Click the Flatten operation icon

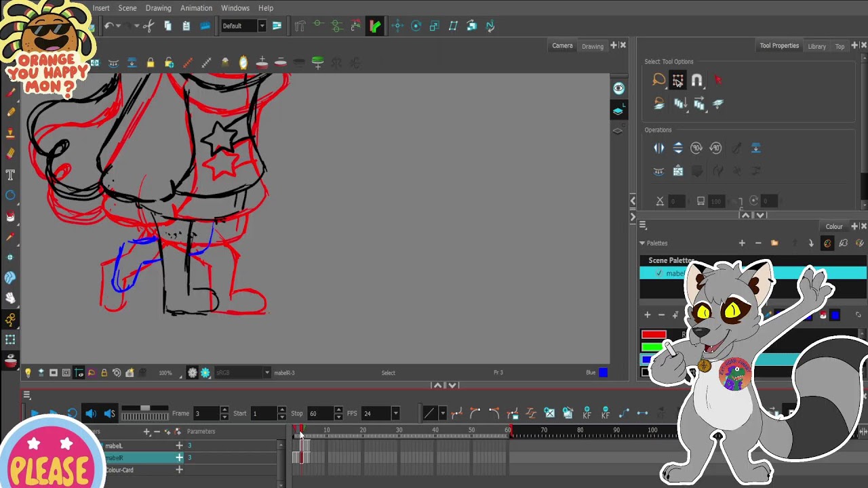(x=756, y=148)
